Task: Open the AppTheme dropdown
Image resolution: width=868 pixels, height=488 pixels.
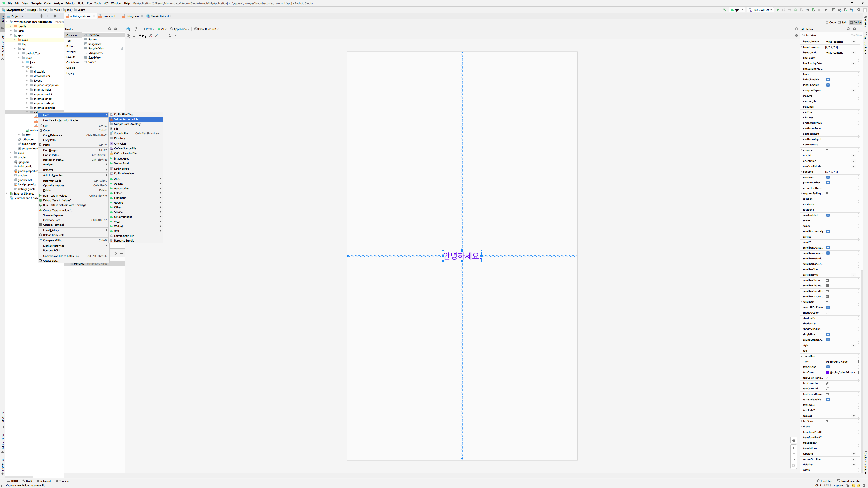Action: [180, 29]
